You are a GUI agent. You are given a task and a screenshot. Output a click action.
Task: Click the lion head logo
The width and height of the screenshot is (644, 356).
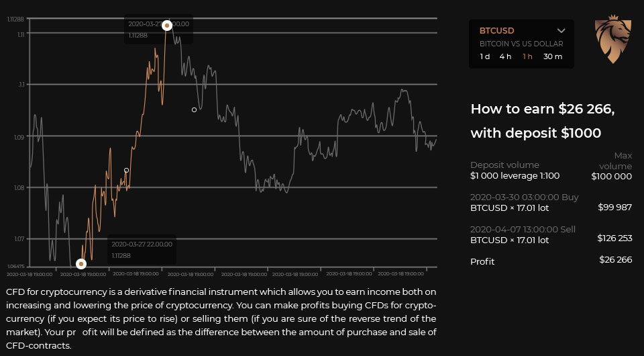(612, 40)
